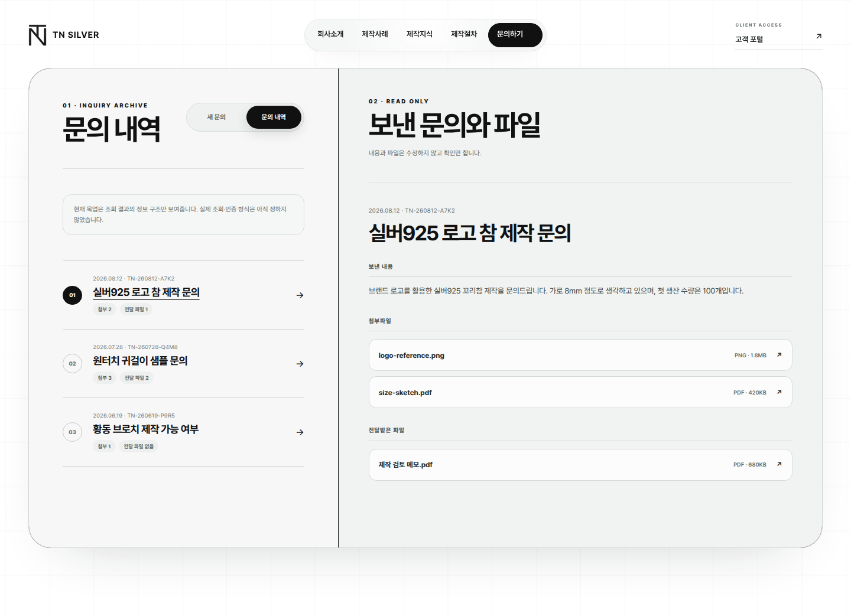Switch toggle to 새 문의
851x616 pixels.
pos(216,117)
